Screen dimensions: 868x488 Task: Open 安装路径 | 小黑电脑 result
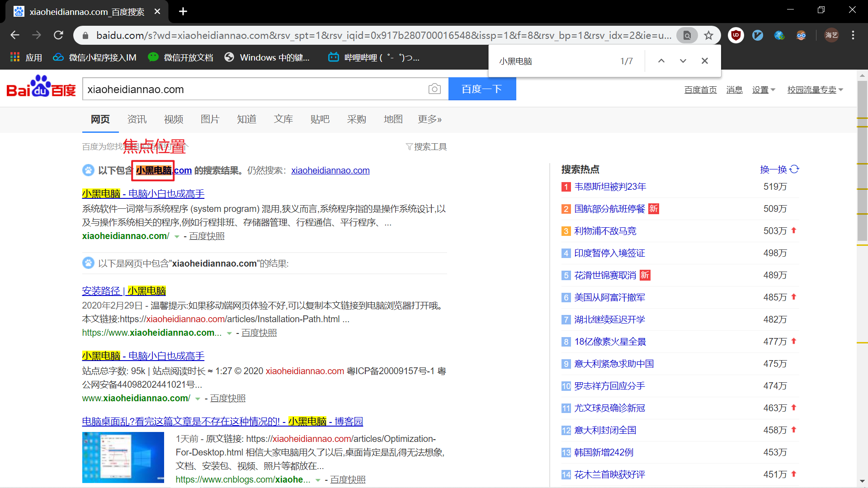124,291
